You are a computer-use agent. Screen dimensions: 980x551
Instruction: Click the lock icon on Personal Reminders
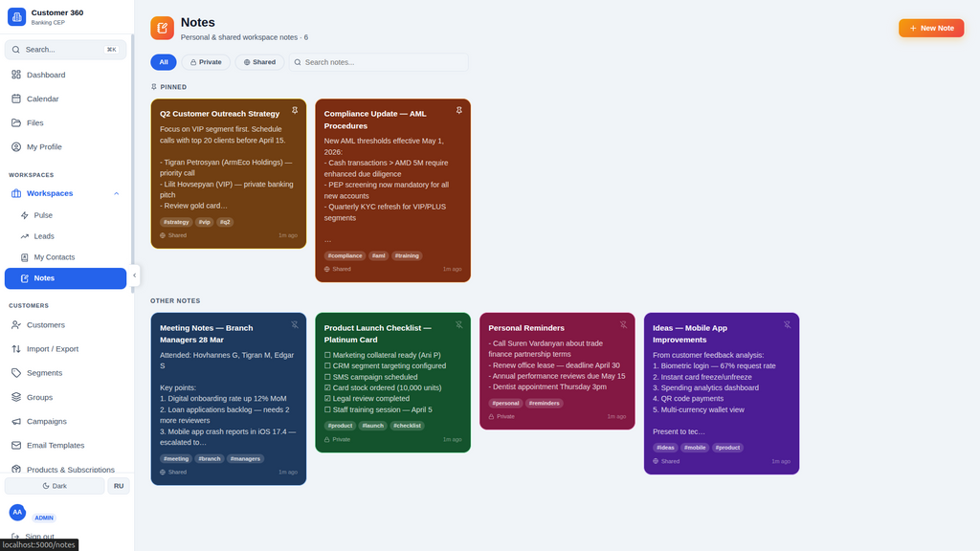(x=491, y=417)
